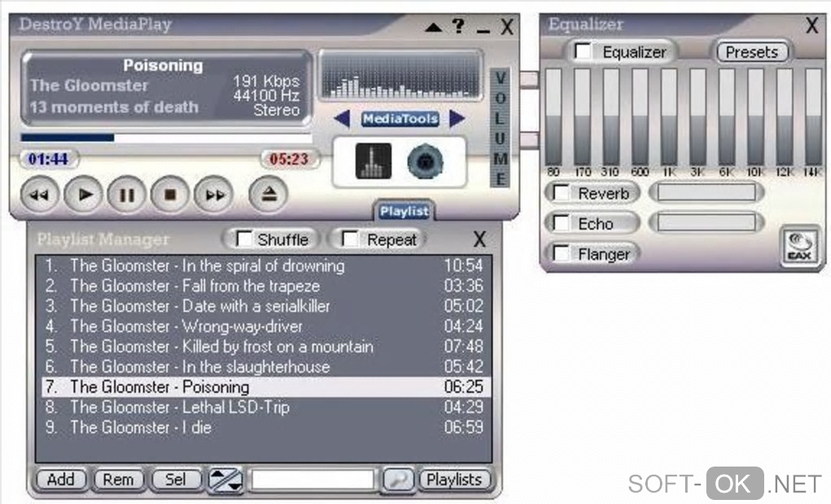Click the playlist search input field
The width and height of the screenshot is (831, 504).
tap(313, 480)
